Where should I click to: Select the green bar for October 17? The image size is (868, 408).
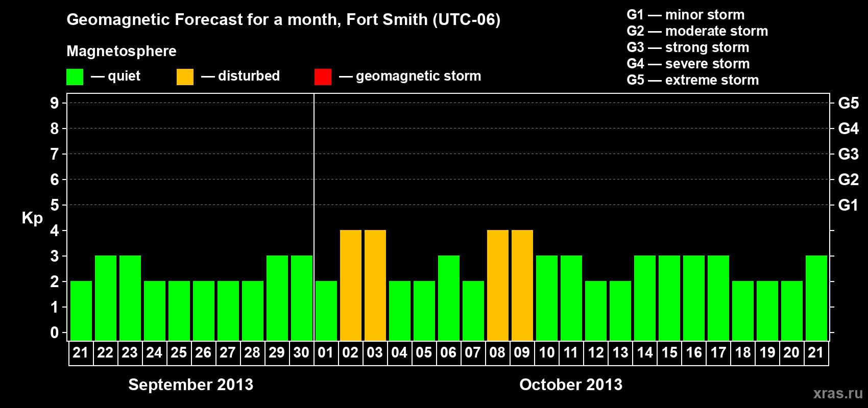click(718, 298)
